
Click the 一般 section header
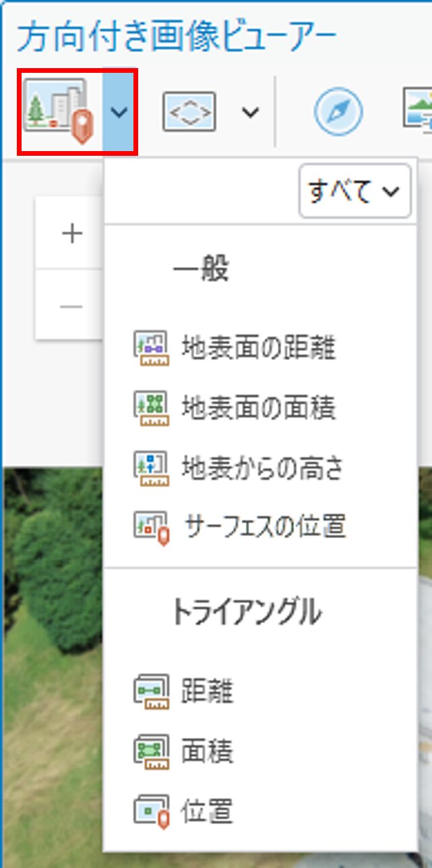[x=201, y=270]
